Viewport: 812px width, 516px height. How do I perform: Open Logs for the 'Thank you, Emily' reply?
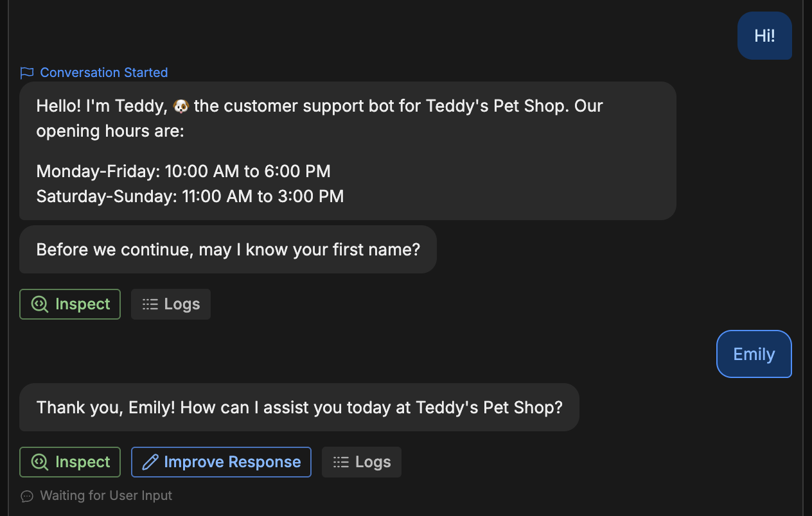(x=362, y=462)
